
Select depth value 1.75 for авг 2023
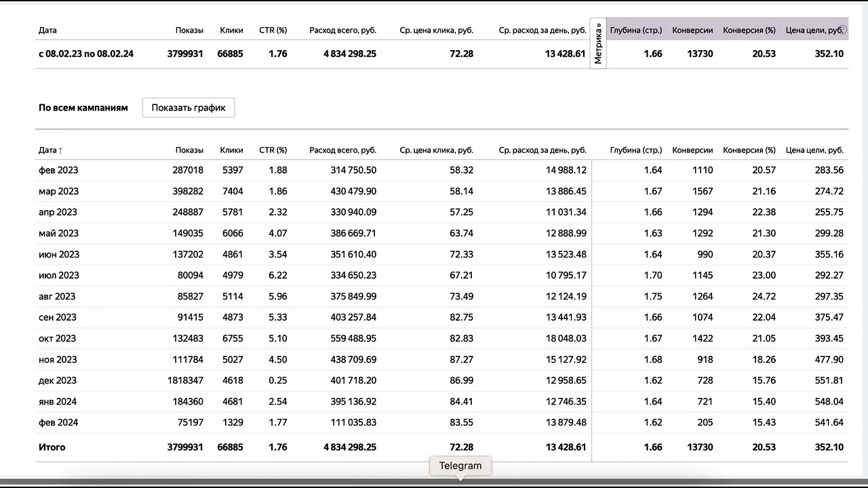click(x=653, y=296)
